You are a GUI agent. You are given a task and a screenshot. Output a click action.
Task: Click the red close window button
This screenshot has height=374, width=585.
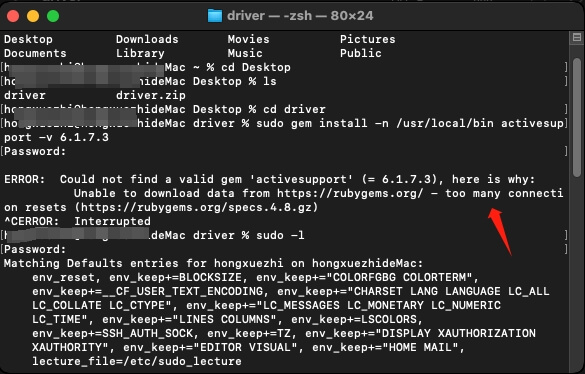[x=13, y=16]
